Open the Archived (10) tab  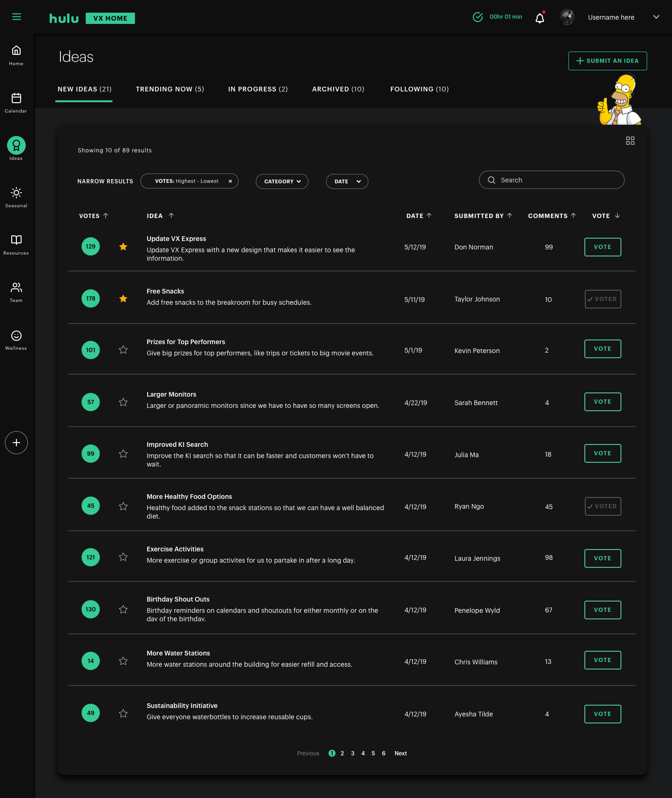pos(338,89)
